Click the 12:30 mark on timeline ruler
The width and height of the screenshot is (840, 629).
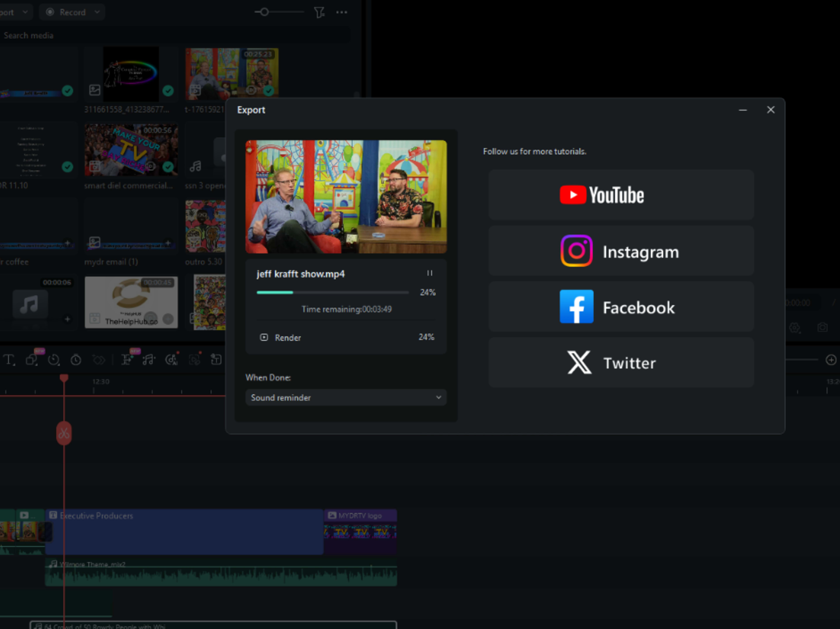[x=101, y=382]
